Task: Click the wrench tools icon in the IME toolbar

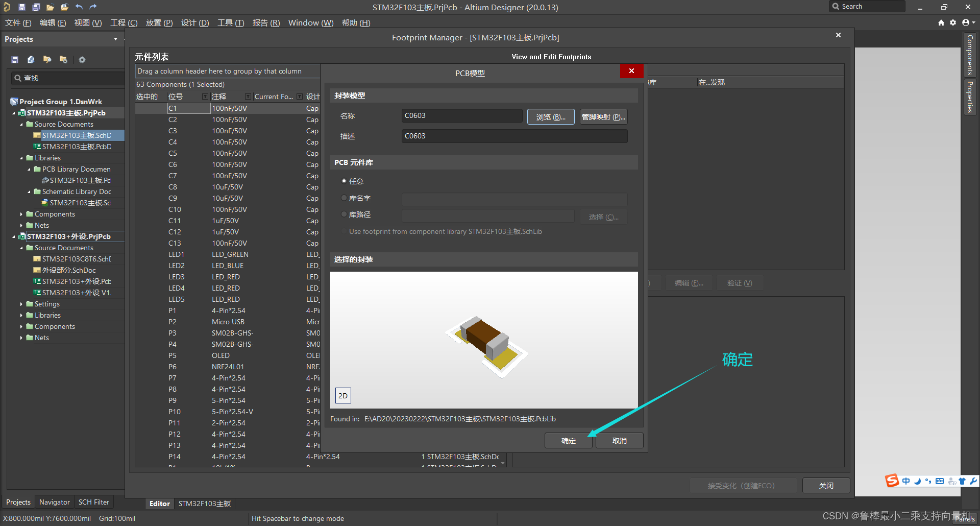Action: click(x=973, y=481)
